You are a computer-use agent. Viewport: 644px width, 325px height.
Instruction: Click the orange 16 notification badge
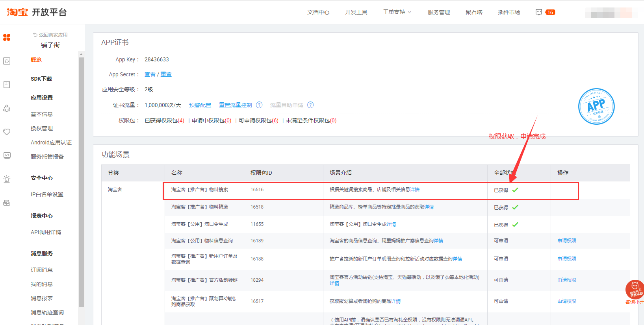550,12
